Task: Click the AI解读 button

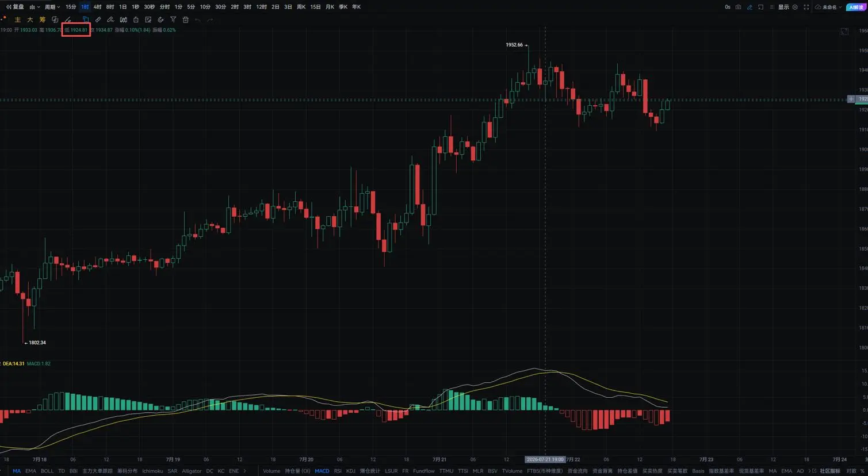Action: pos(856,7)
